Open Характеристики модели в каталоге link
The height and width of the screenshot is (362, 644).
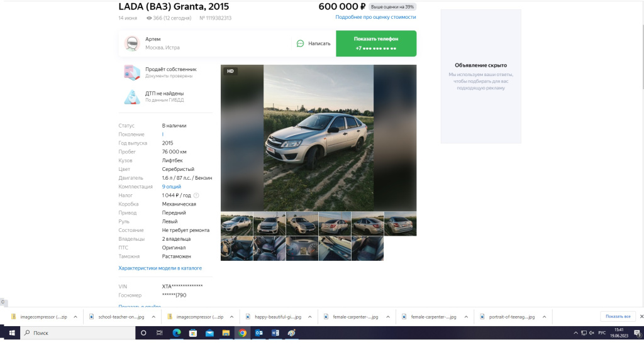click(x=160, y=268)
